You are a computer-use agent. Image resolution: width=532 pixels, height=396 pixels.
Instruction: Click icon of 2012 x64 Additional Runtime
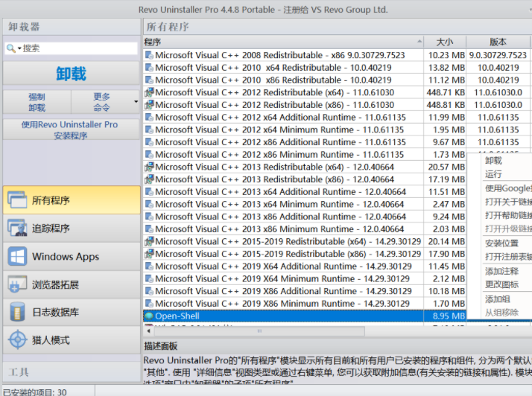pyautogui.click(x=149, y=118)
